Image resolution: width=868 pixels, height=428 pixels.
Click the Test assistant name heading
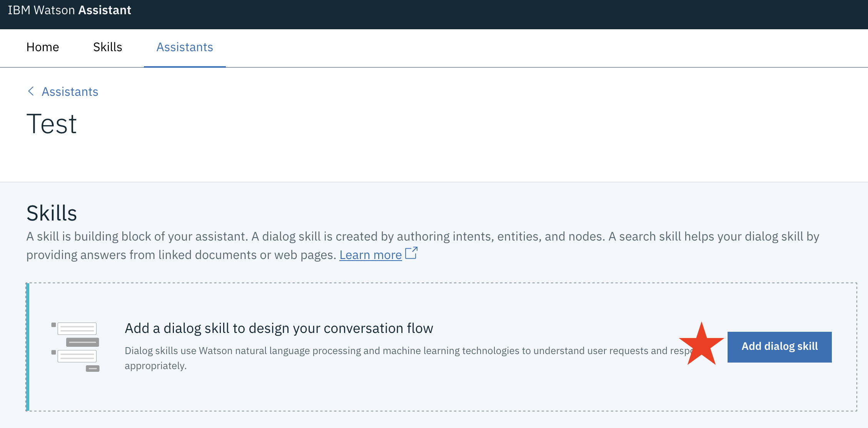[52, 124]
